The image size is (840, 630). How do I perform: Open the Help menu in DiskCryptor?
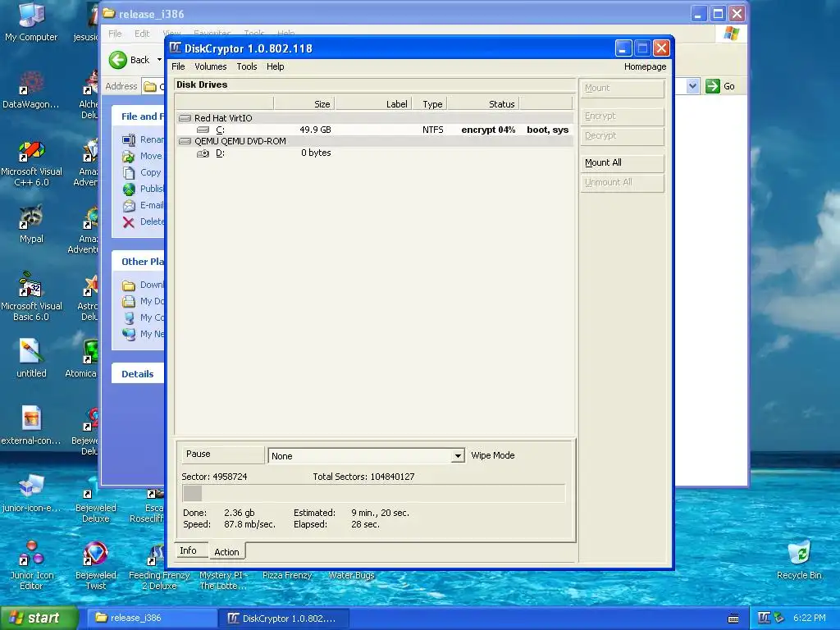(276, 66)
